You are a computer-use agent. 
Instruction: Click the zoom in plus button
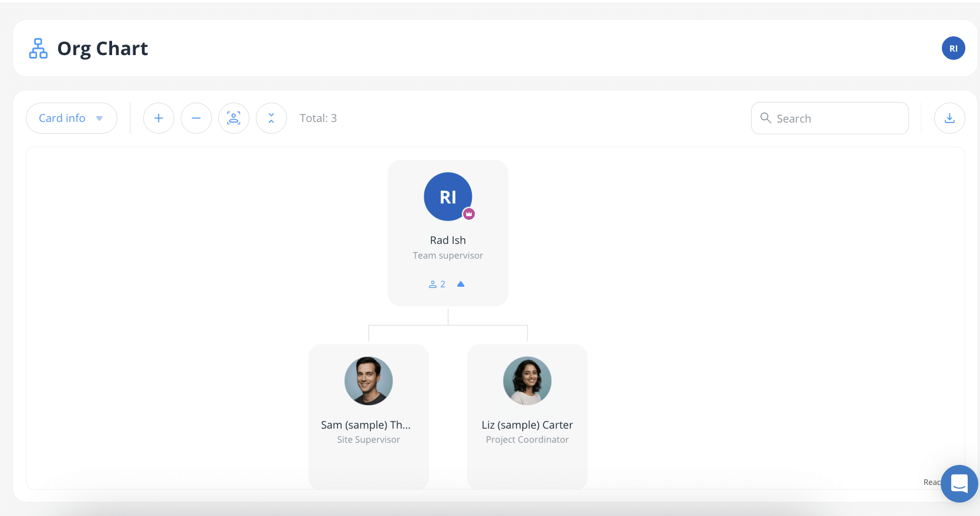point(158,118)
